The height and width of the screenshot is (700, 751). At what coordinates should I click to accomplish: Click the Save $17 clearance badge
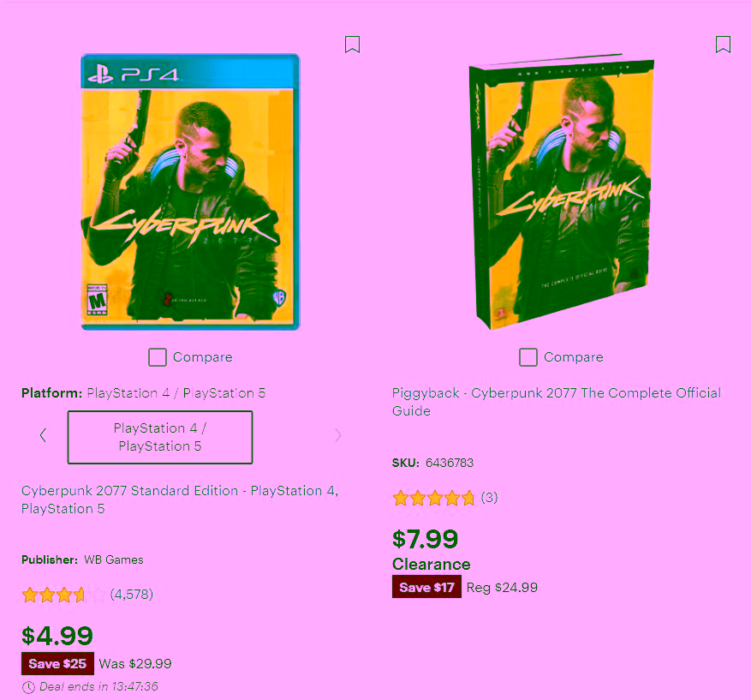(x=426, y=587)
